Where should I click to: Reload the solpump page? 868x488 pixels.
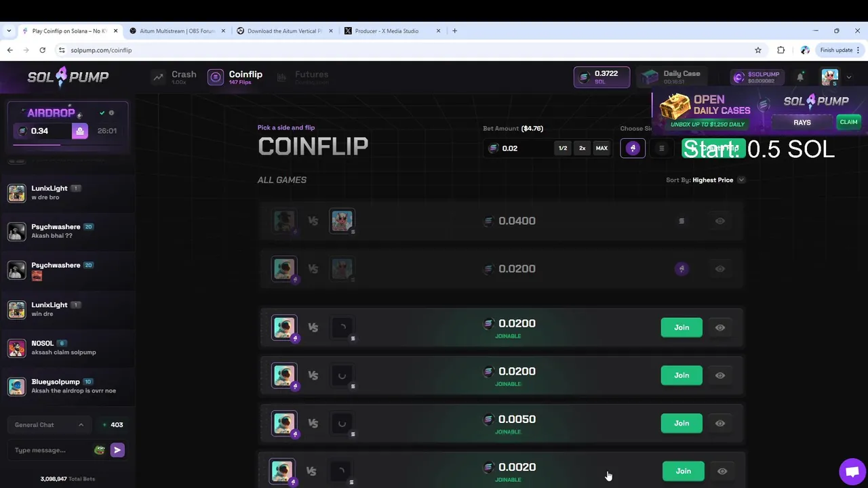click(x=42, y=50)
